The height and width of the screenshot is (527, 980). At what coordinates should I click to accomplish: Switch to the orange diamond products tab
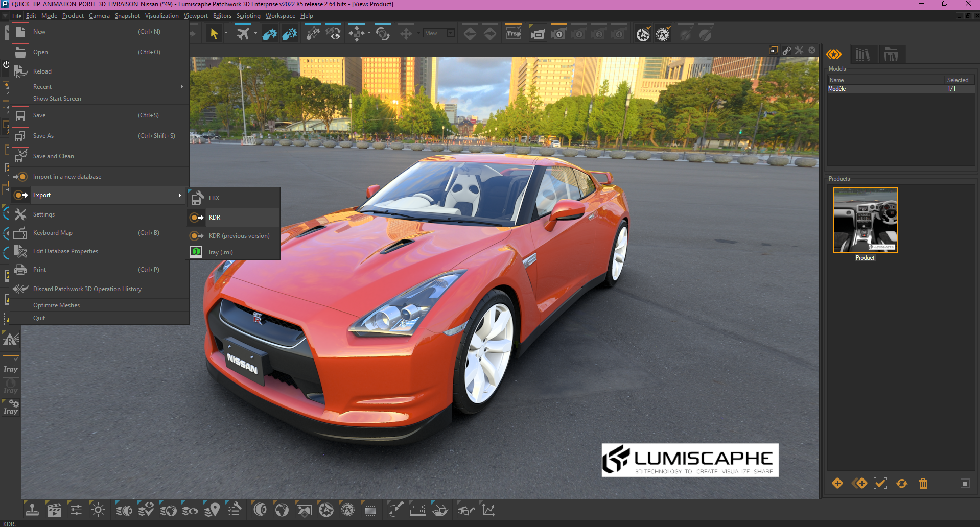click(834, 54)
